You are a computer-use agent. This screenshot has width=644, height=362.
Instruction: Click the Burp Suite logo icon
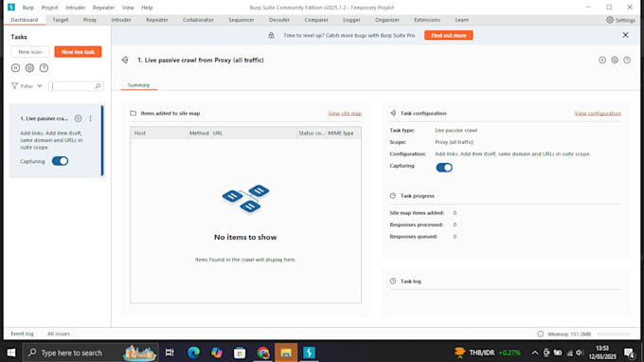(x=11, y=7)
